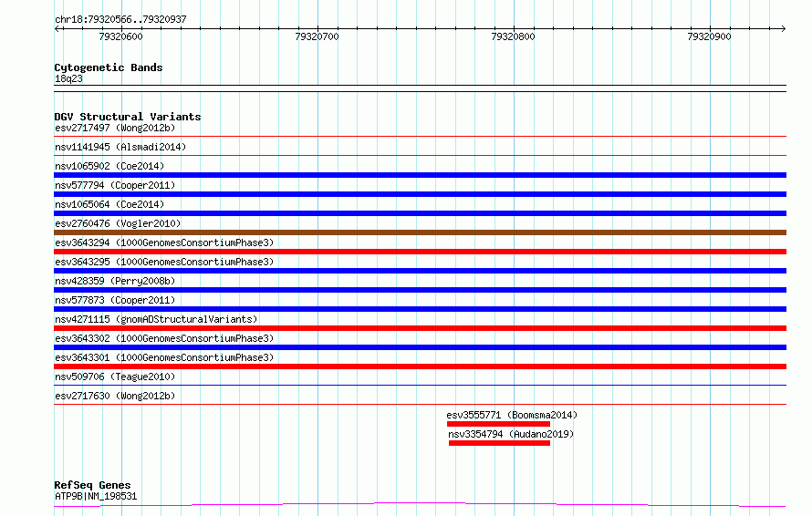
Task: Click the ATP9B|NM_198531 gene label
Action: (x=96, y=496)
